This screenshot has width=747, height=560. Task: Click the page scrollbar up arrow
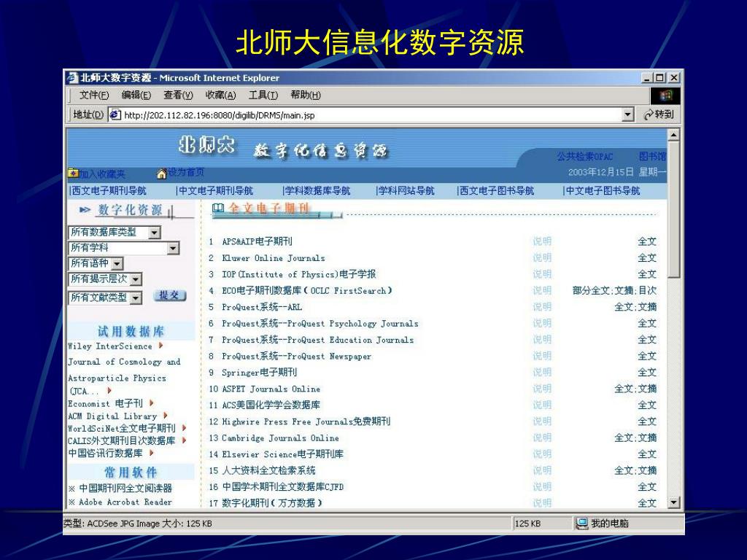(673, 135)
